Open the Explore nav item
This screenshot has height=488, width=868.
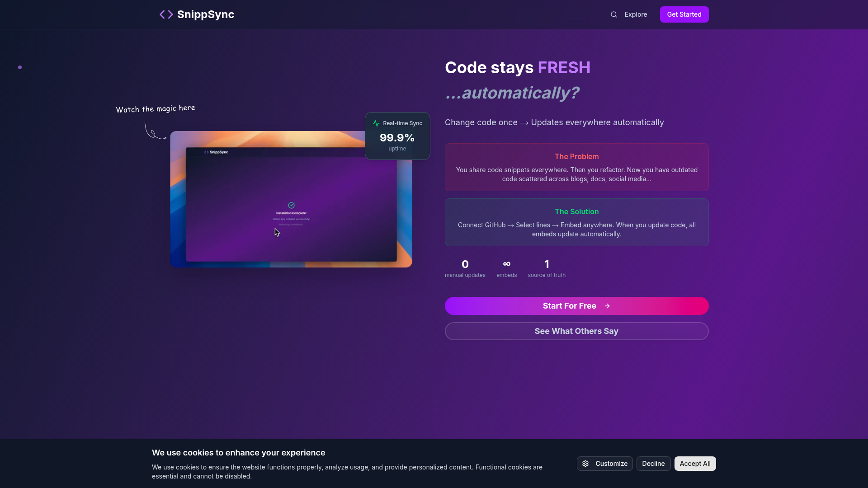click(x=636, y=14)
